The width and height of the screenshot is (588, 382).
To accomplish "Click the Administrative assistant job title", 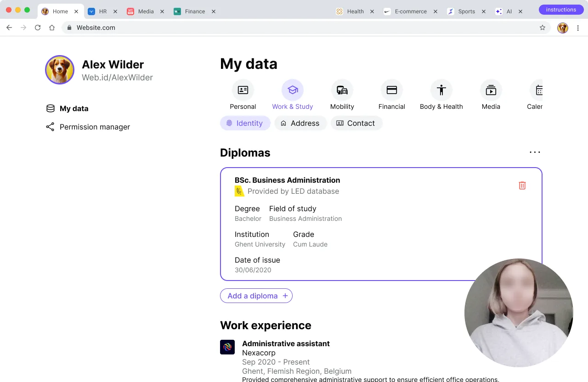I will click(286, 343).
